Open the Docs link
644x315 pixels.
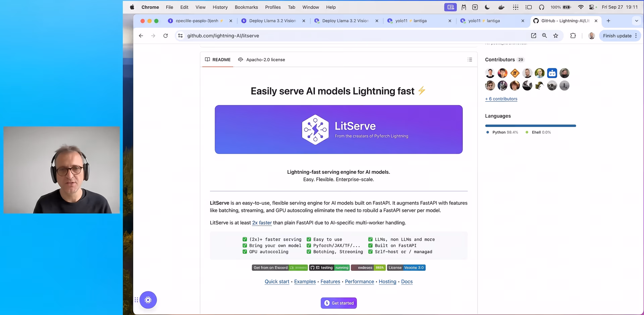click(407, 282)
